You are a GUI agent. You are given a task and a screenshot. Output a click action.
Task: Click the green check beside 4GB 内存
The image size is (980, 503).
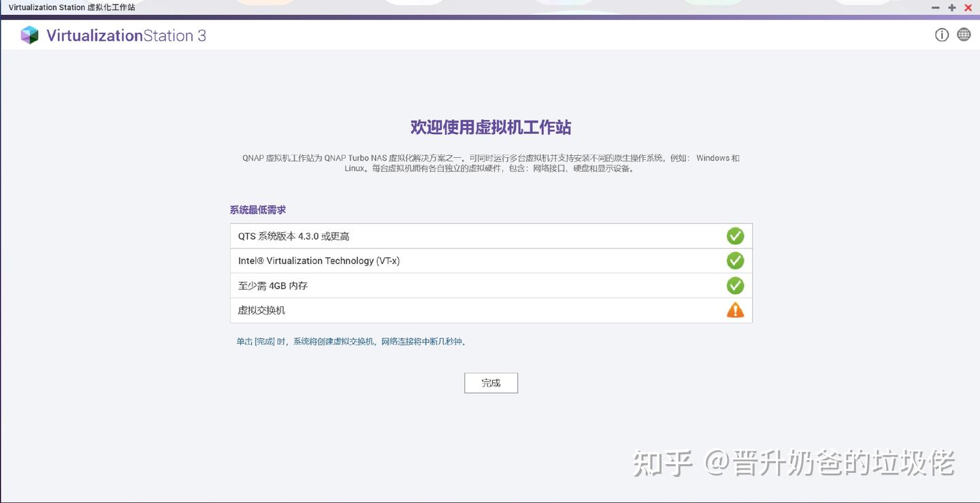coord(735,285)
